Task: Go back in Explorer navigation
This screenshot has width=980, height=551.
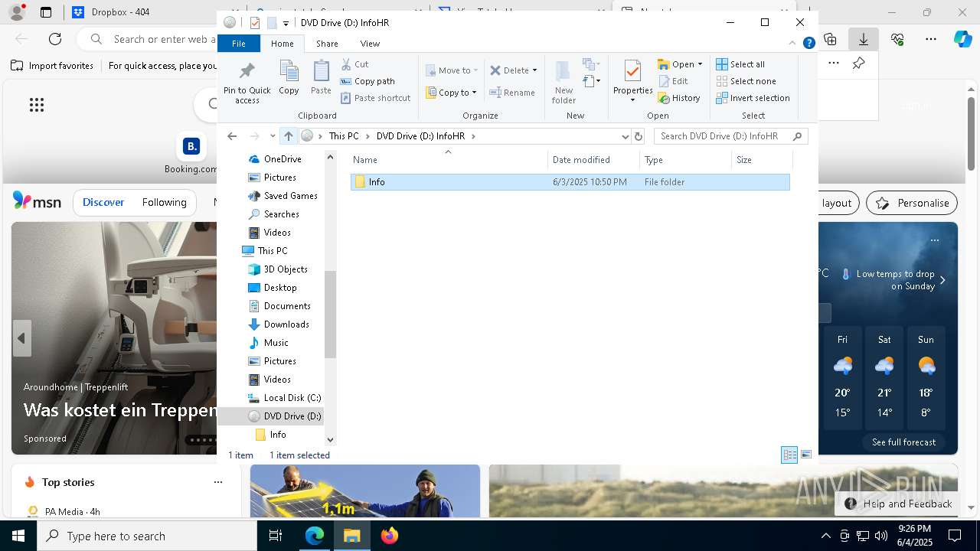Action: coord(232,136)
